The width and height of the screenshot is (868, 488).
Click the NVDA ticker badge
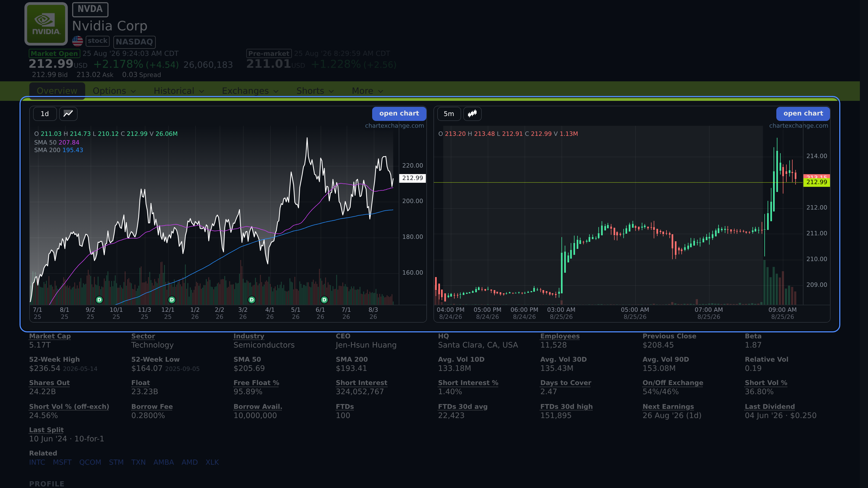pyautogui.click(x=90, y=9)
